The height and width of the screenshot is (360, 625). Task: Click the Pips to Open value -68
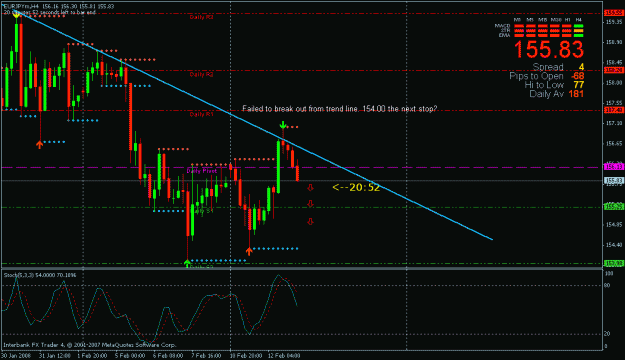(578, 76)
